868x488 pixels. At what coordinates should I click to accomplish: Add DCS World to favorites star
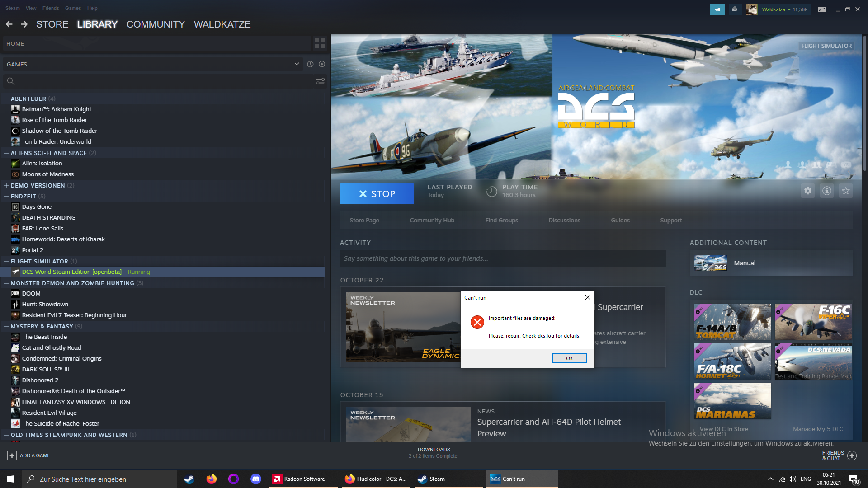point(846,191)
